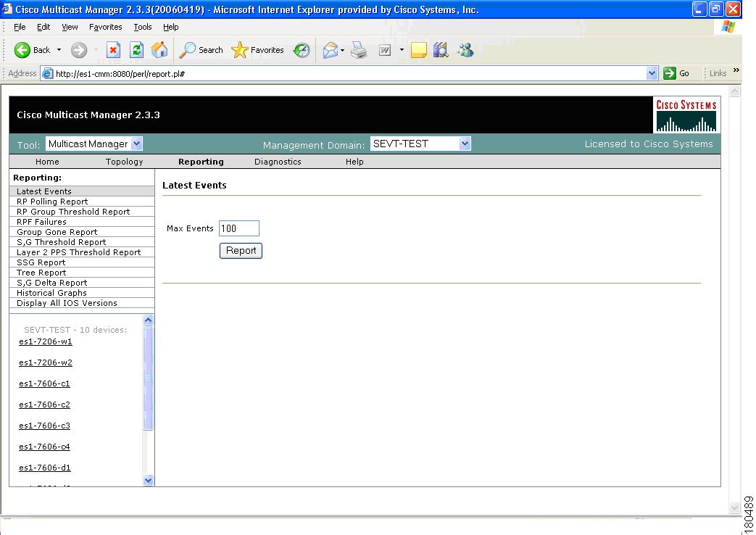Click the Mail envelope icon
The width and height of the screenshot is (756, 535).
point(331,50)
